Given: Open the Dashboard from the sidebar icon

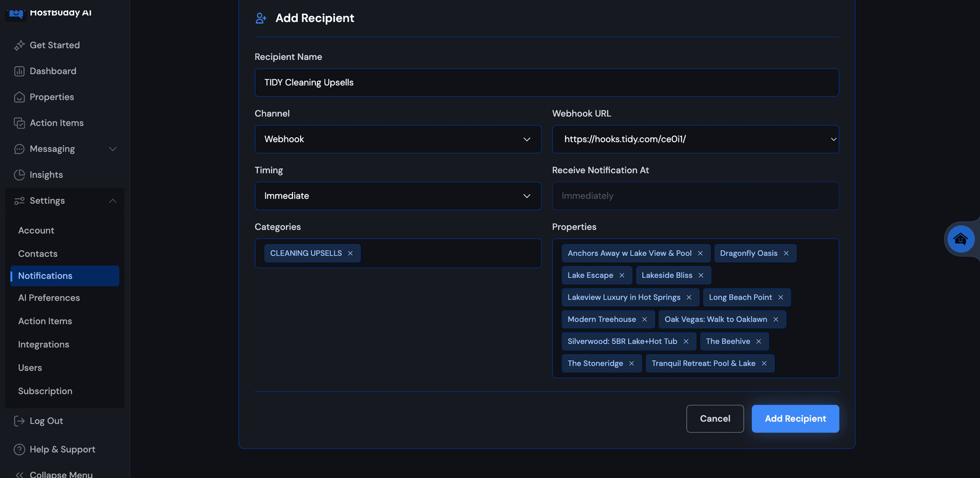Looking at the screenshot, I should (x=19, y=71).
